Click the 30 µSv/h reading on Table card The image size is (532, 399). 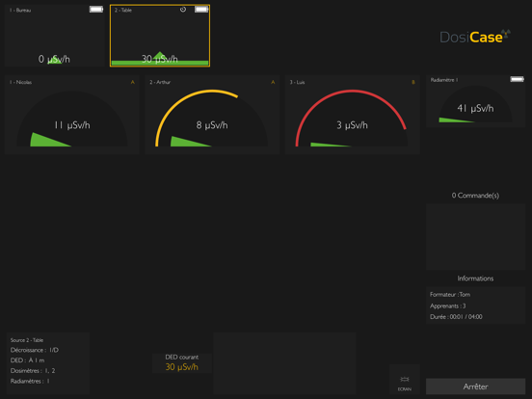[160, 59]
